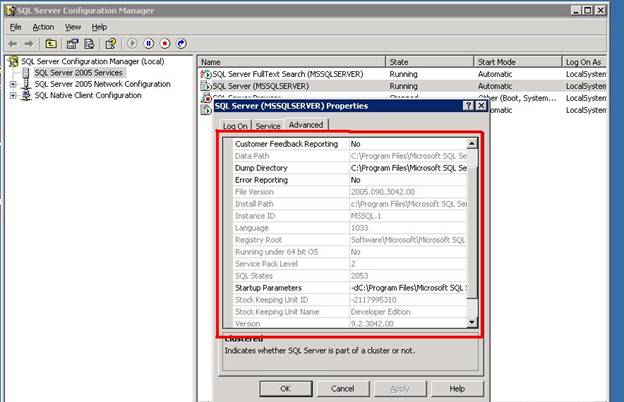
Task: Select the Dump Directory property label
Action: [x=261, y=168]
